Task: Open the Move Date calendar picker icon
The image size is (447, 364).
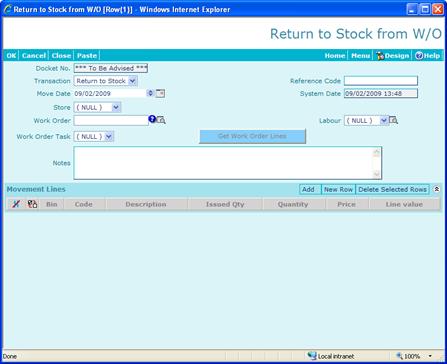Action: 161,94
